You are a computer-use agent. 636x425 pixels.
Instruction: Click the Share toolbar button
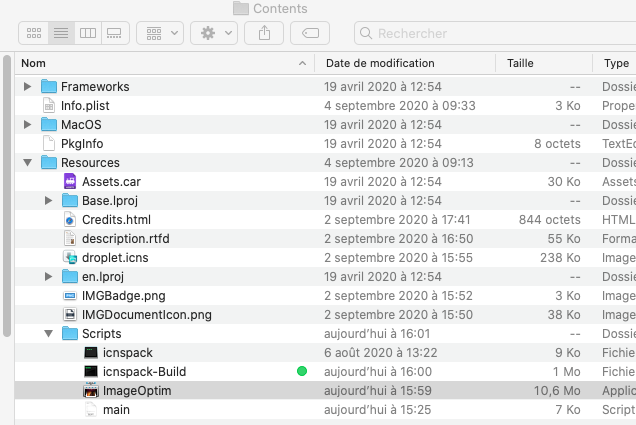[264, 33]
